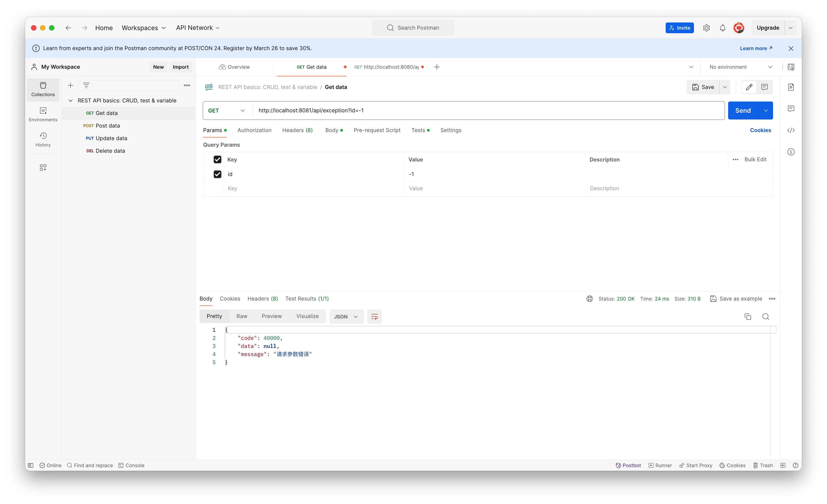Go back with the left arrow
This screenshot has width=827, height=504.
tap(68, 28)
